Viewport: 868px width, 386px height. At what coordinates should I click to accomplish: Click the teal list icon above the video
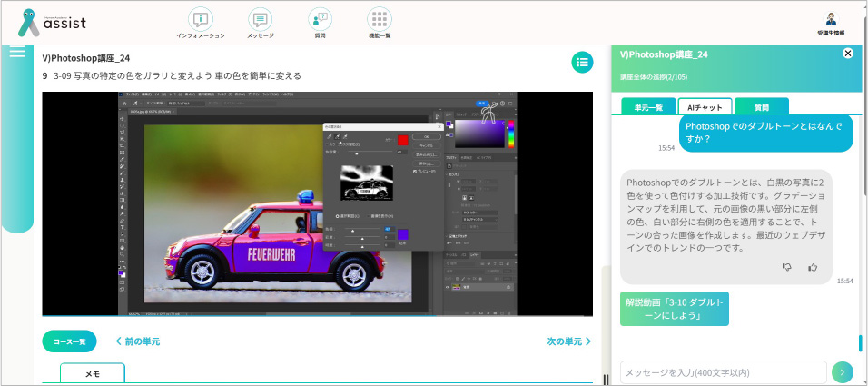tap(582, 62)
